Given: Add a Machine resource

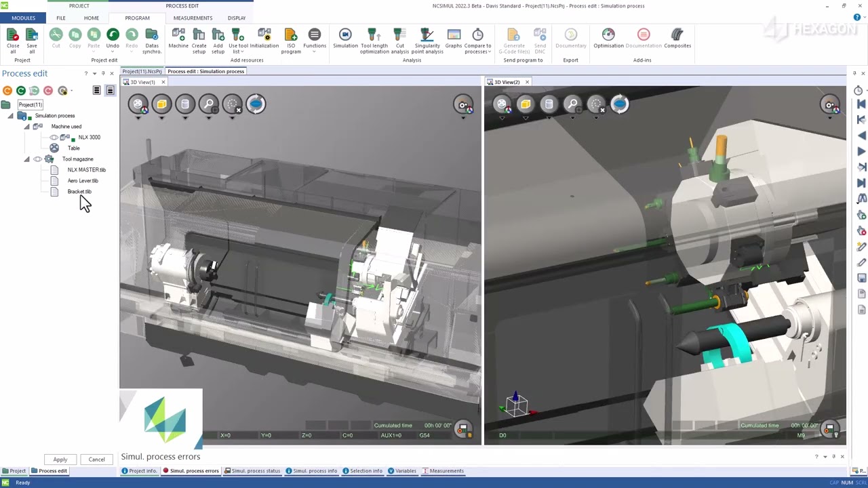Looking at the screenshot, I should 178,39.
